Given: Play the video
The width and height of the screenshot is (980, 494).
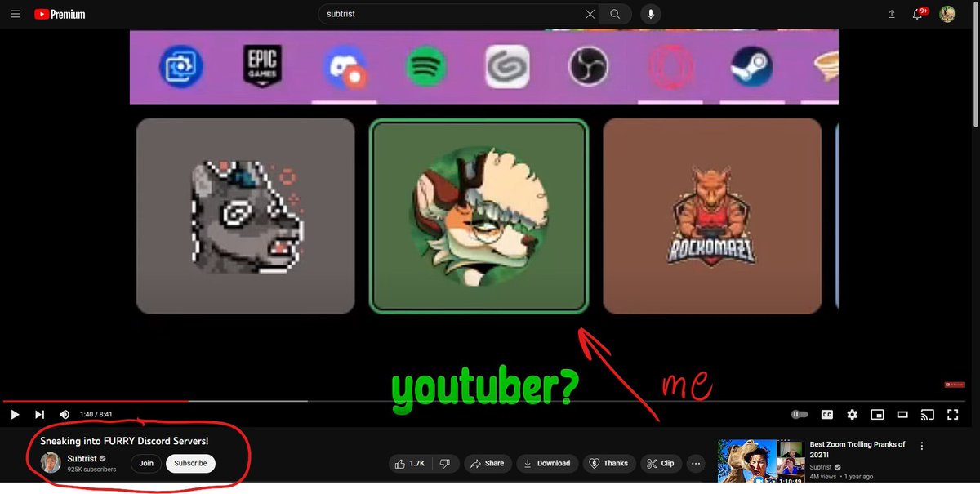Looking at the screenshot, I should tap(15, 415).
